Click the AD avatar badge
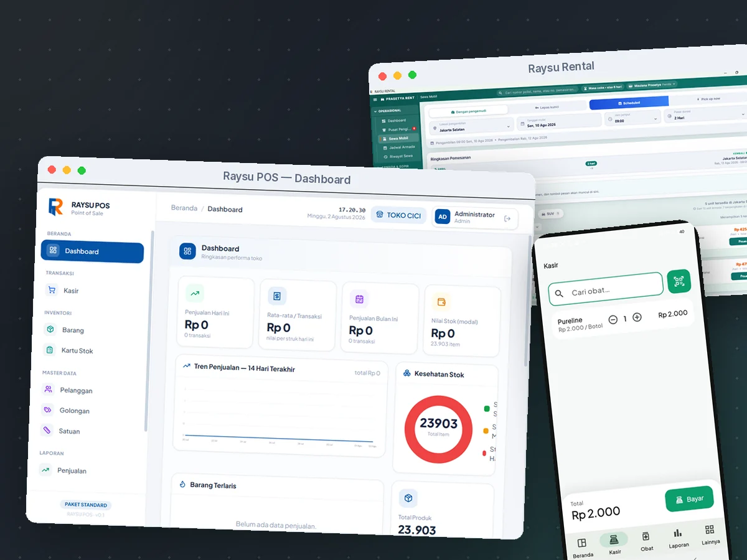The height and width of the screenshot is (560, 747). [x=442, y=217]
